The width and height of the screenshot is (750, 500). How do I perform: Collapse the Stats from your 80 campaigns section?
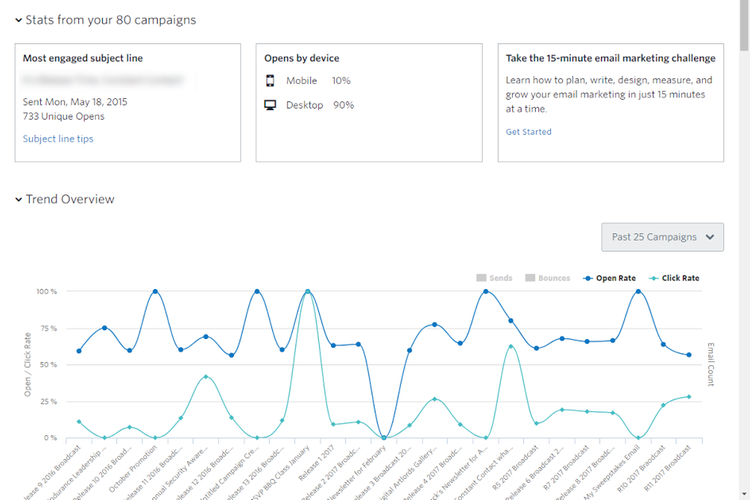point(19,20)
